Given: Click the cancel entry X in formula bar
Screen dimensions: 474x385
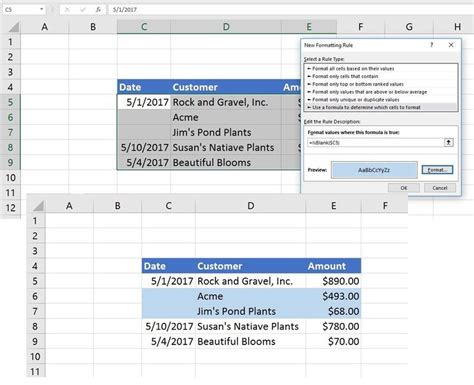Looking at the screenshot, I should 67,10.
